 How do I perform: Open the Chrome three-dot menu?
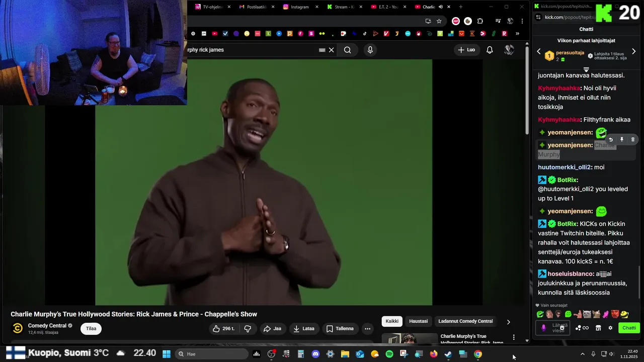coord(522,21)
